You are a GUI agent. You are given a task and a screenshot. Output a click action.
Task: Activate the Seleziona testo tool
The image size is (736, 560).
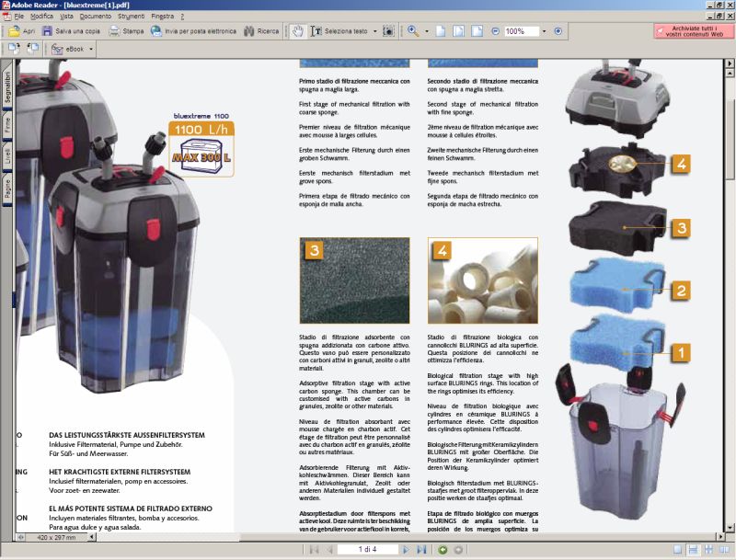point(339,31)
